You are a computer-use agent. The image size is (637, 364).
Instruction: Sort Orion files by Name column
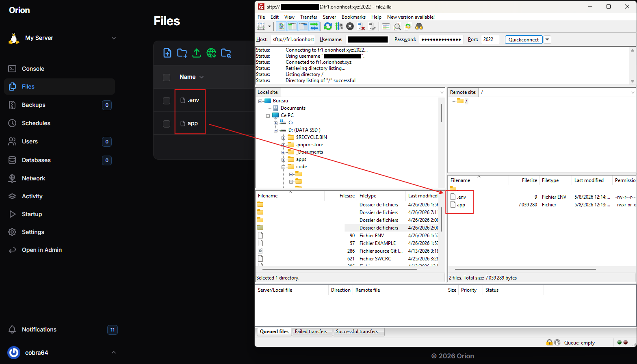pyautogui.click(x=191, y=77)
